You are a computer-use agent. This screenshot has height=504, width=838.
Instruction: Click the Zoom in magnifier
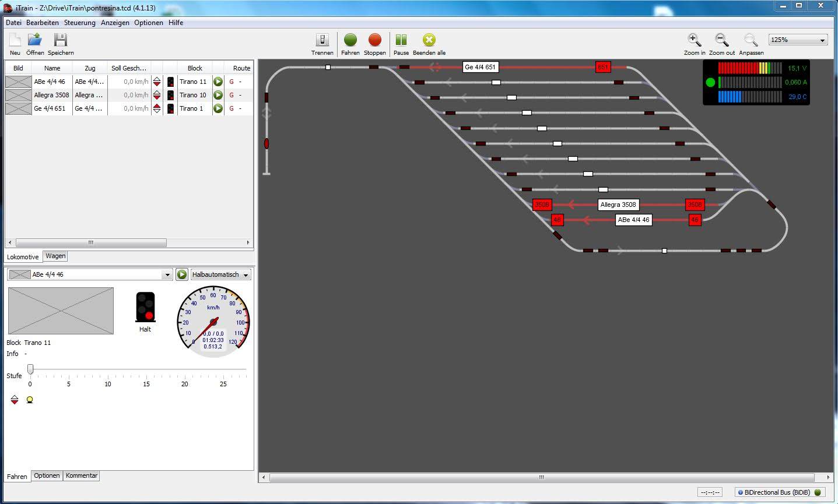[x=694, y=40]
